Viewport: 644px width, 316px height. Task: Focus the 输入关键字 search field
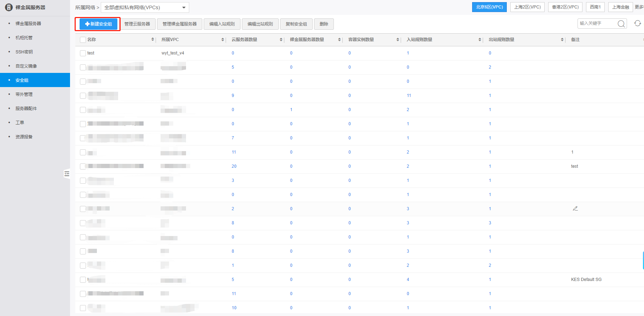pyautogui.click(x=597, y=23)
